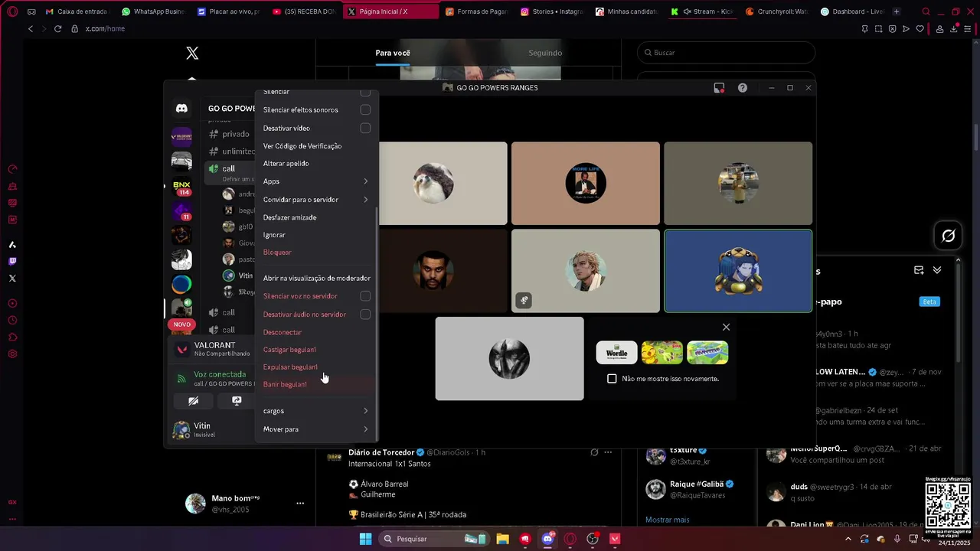Click the OBS icon in the taskbar
The width and height of the screenshot is (980, 551).
coord(592,539)
